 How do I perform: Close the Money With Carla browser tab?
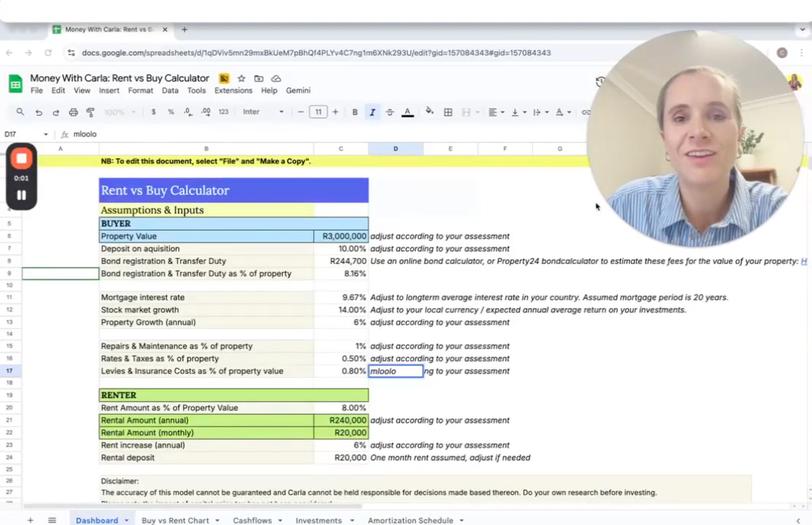165,29
